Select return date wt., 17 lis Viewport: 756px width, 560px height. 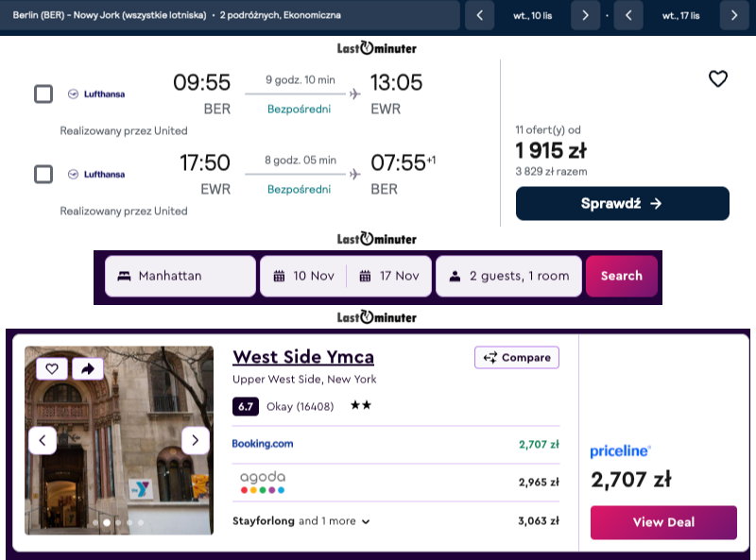click(x=680, y=16)
